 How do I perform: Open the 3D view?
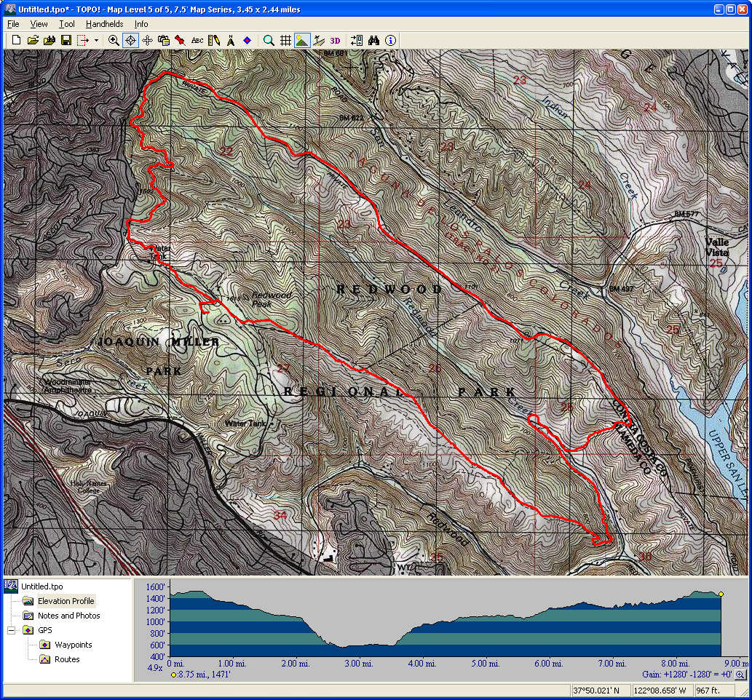[x=335, y=41]
